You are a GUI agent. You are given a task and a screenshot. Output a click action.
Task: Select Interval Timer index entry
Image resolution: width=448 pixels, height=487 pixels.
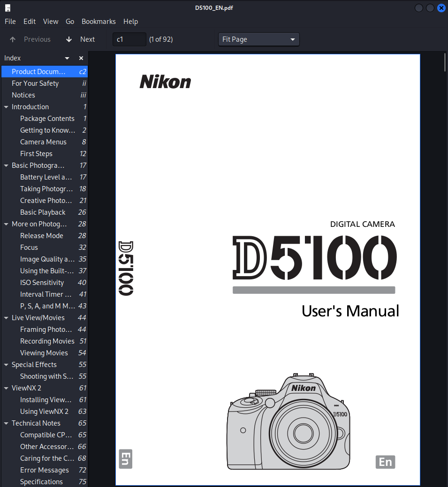[x=45, y=294]
